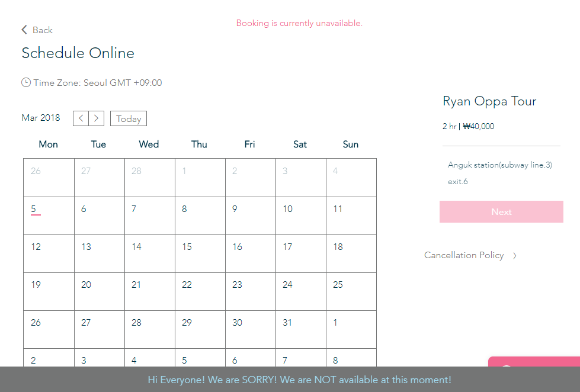Select the clock icon beside Time Zone
Image resolution: width=580 pixels, height=392 pixels.
(26, 82)
